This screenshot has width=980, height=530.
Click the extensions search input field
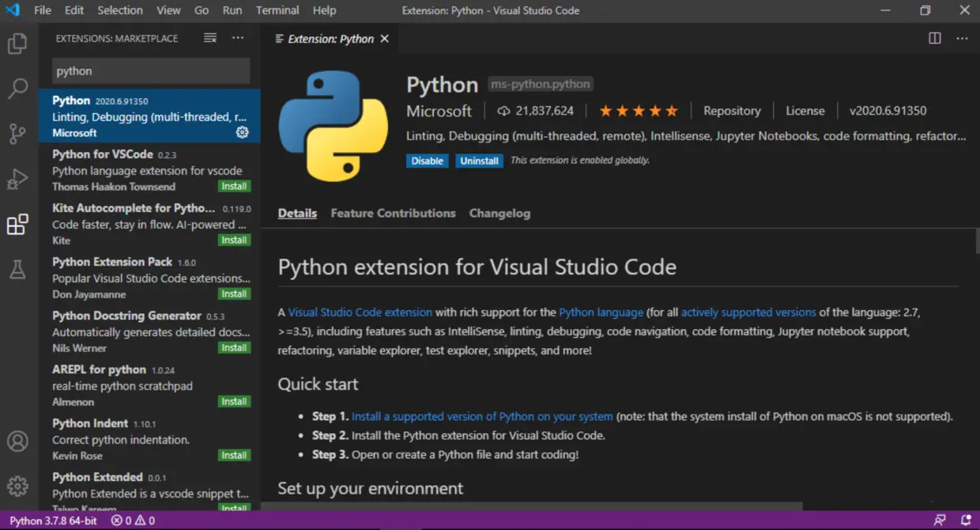(x=151, y=71)
